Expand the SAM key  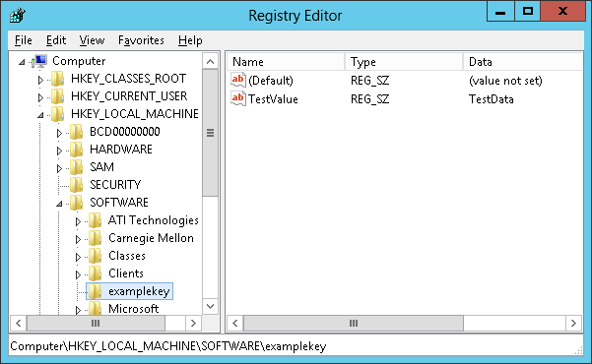pos(59,168)
